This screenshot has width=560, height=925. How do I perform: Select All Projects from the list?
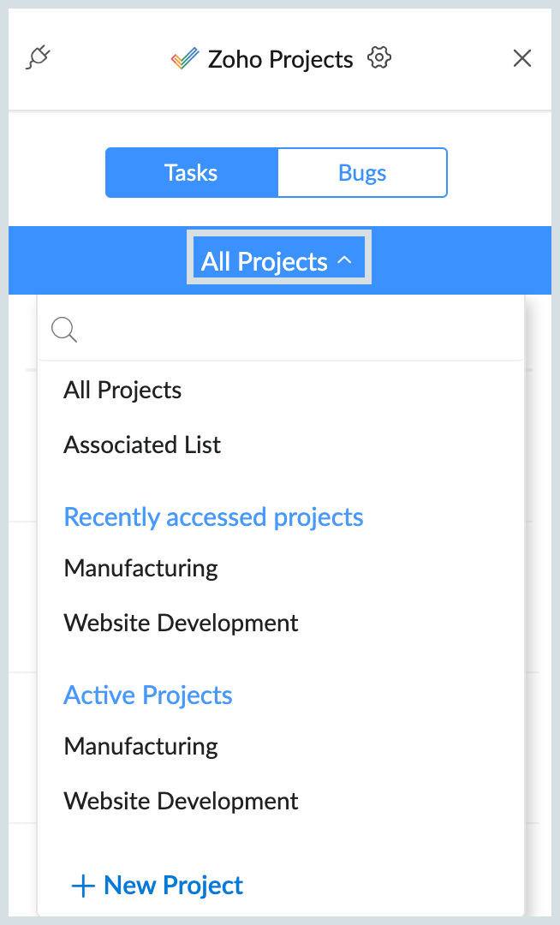pyautogui.click(x=122, y=391)
